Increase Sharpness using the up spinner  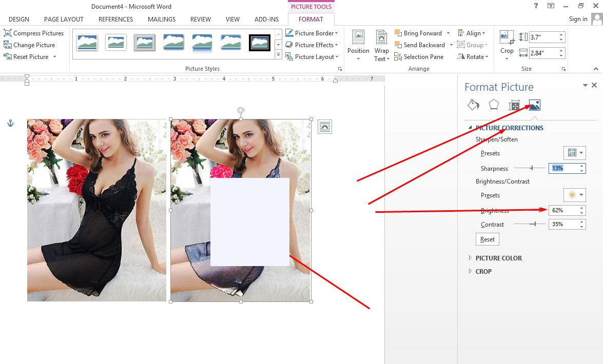pos(582,166)
